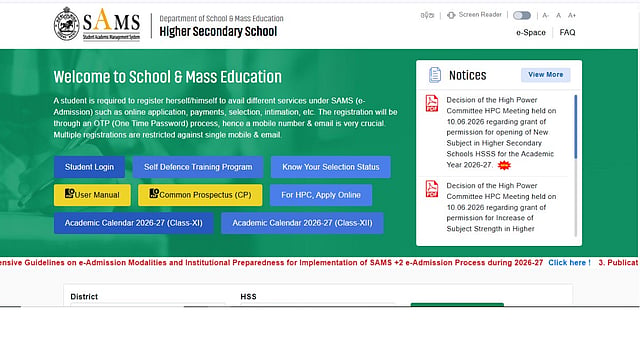Open Academic Calendar 2026-27 (Class-XII)
Image resolution: width=640 pixels, height=360 pixels.
(x=302, y=223)
